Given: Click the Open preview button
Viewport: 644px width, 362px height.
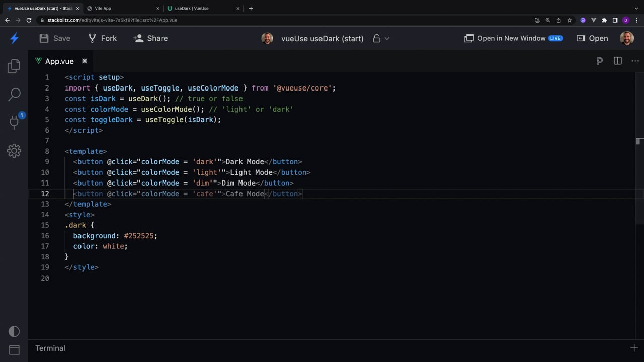Looking at the screenshot, I should tap(592, 38).
